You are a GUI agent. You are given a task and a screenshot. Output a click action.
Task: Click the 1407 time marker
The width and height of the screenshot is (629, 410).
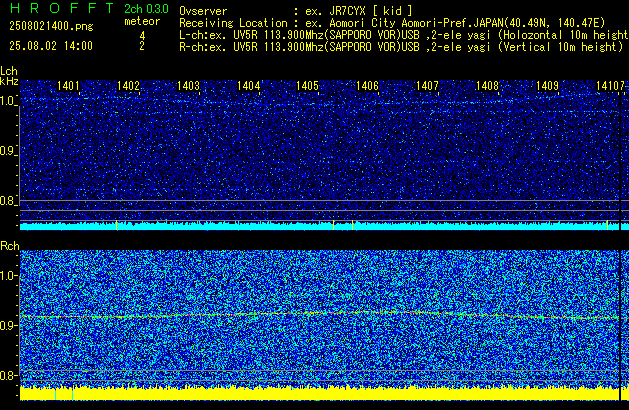tap(427, 86)
